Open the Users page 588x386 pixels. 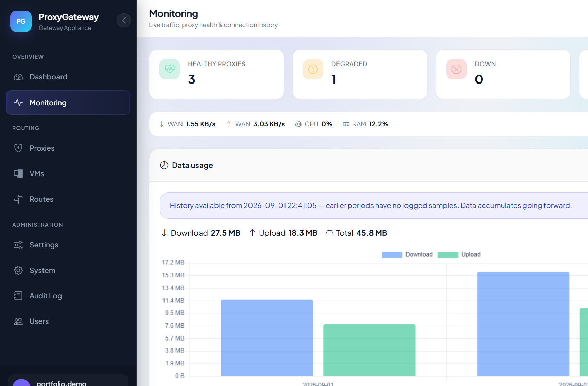68,321
